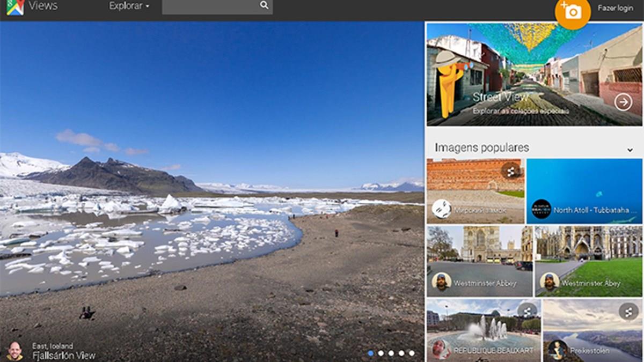The image size is (644, 362).
Task: Click the share icon on the fountain image
Action: (x=527, y=312)
